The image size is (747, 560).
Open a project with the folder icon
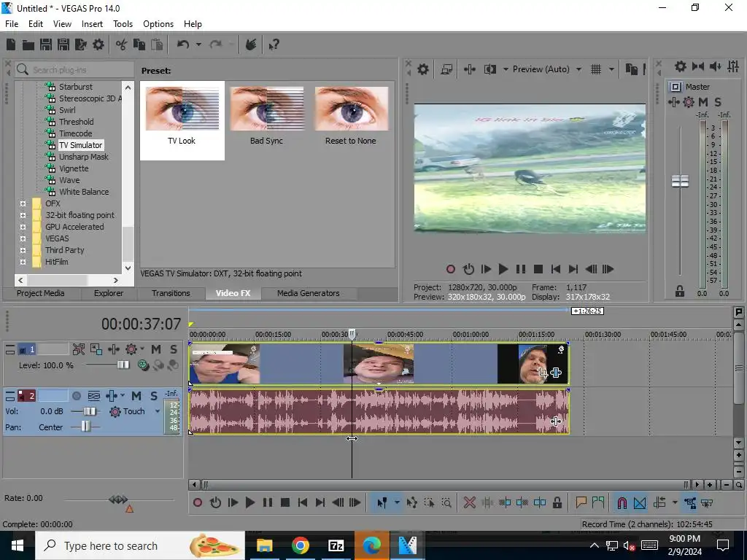pos(28,44)
